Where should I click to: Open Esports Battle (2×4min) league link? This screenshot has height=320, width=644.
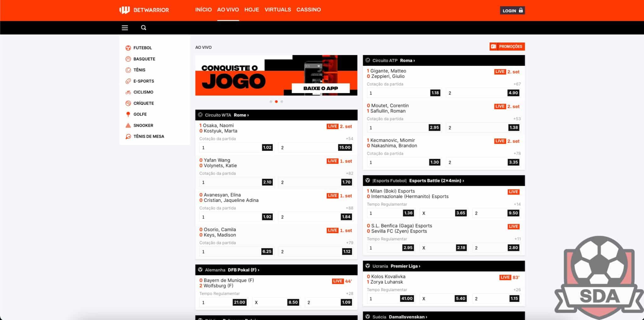(x=437, y=180)
